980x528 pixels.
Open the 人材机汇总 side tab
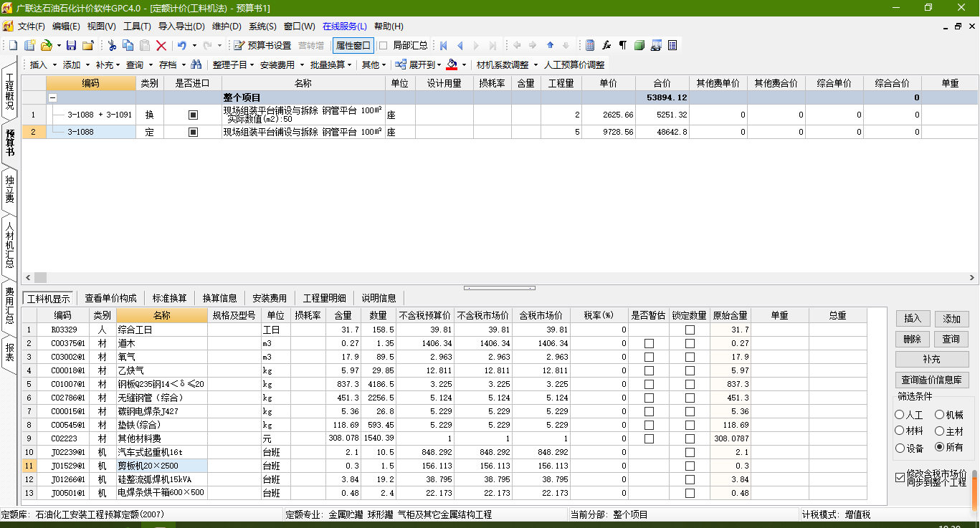click(9, 247)
